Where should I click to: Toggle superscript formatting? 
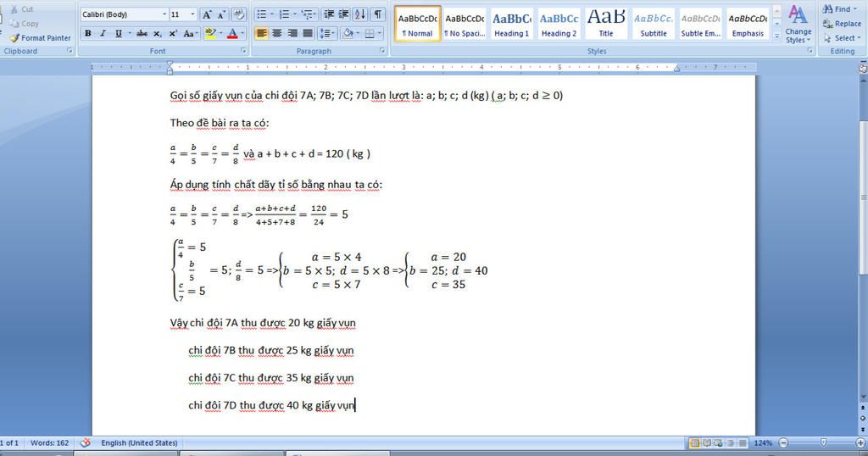click(173, 34)
